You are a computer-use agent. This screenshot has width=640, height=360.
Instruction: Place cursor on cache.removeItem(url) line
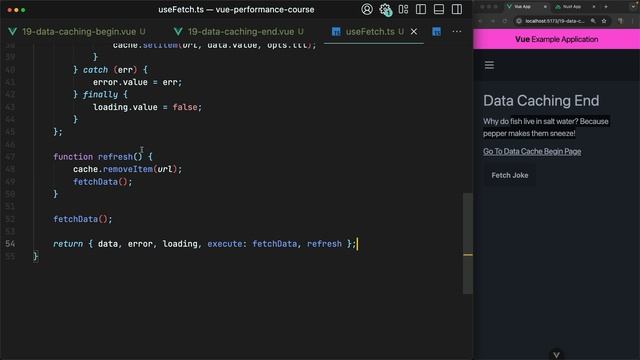(127, 169)
